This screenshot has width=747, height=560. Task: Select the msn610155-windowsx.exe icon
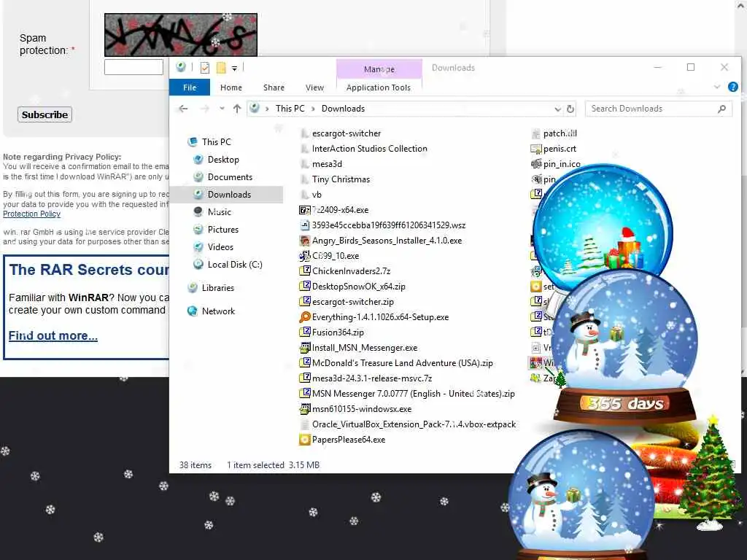pos(304,409)
